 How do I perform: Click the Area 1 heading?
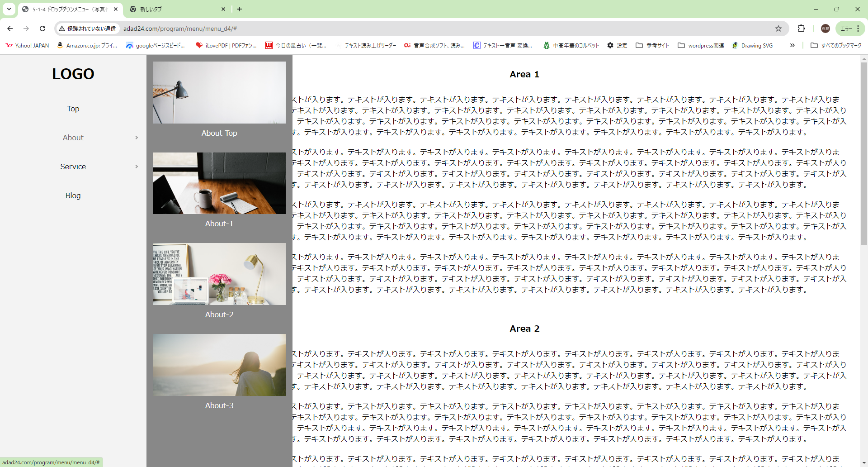pyautogui.click(x=524, y=74)
